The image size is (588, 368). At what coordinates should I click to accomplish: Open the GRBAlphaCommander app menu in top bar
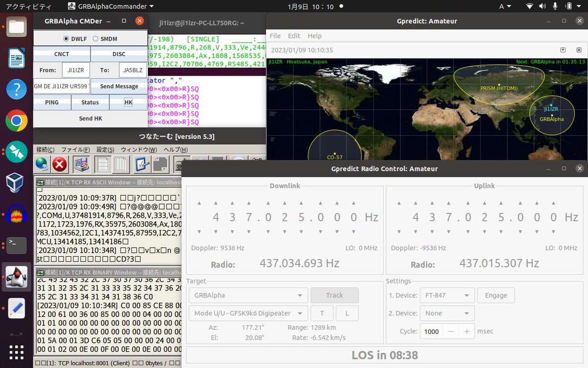coord(110,6)
